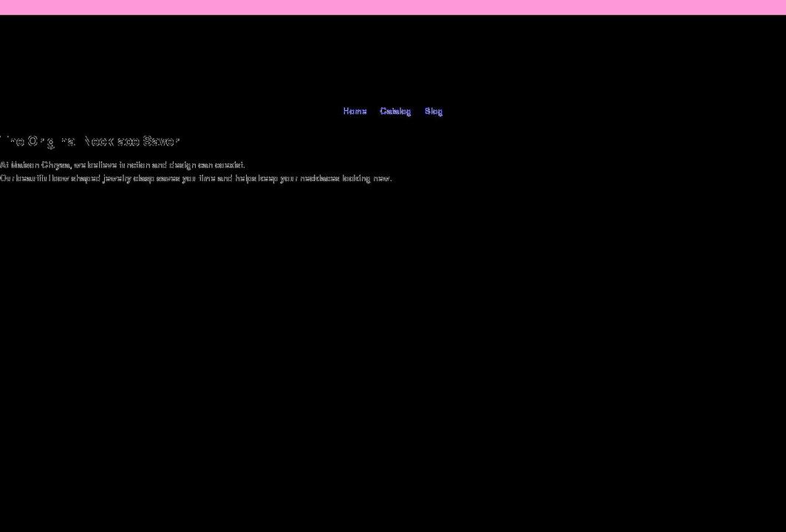The width and height of the screenshot is (786, 532).
Task: Click the heading The Original Necklace Saver
Action: [x=89, y=140]
